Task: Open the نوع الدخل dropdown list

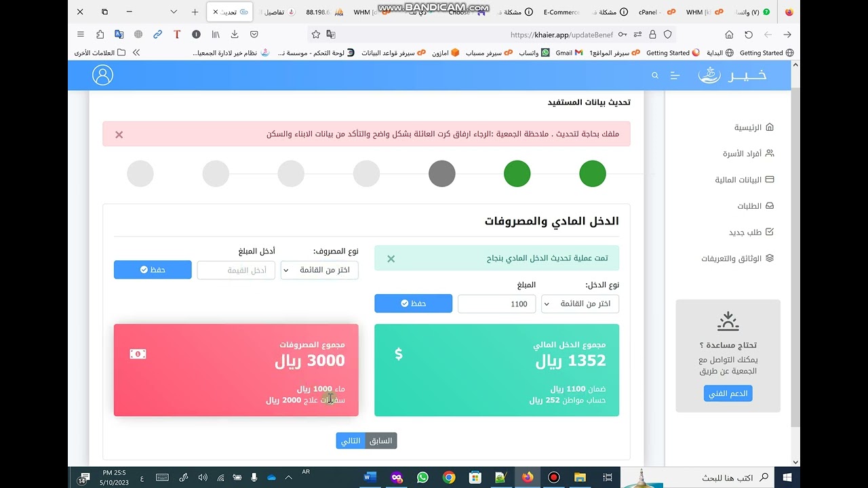Action: click(580, 304)
